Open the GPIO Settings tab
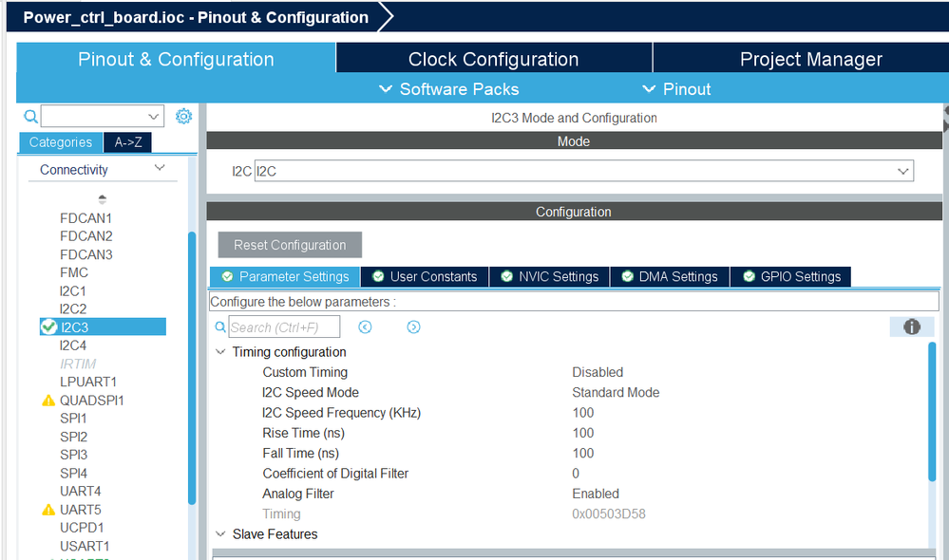The width and height of the screenshot is (949, 560). tap(790, 276)
